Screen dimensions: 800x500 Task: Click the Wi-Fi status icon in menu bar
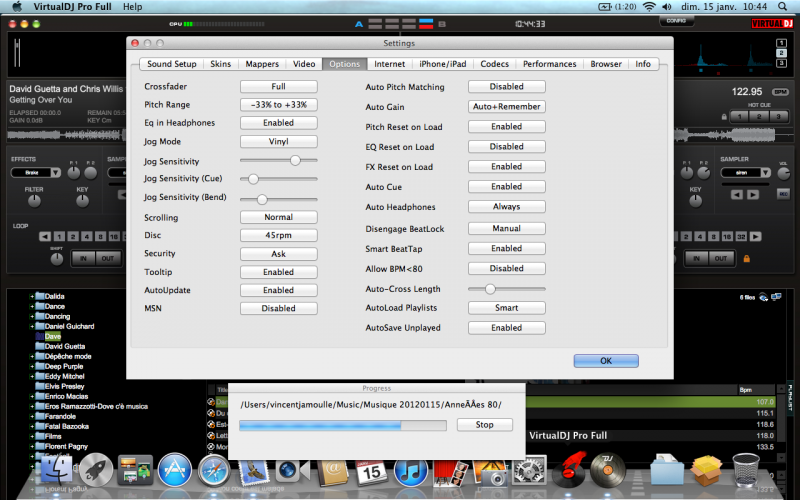pos(649,6)
